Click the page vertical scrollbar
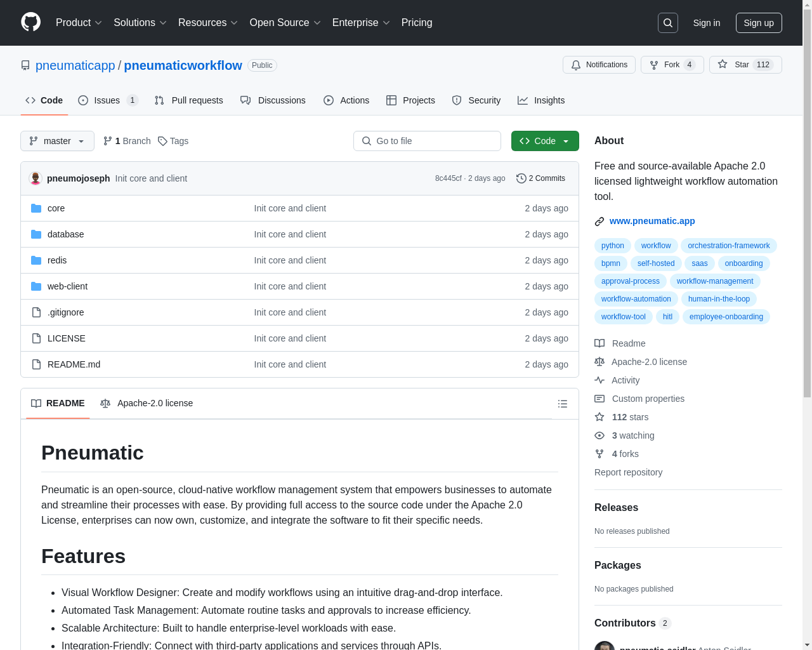This screenshot has width=812, height=650. [807, 203]
